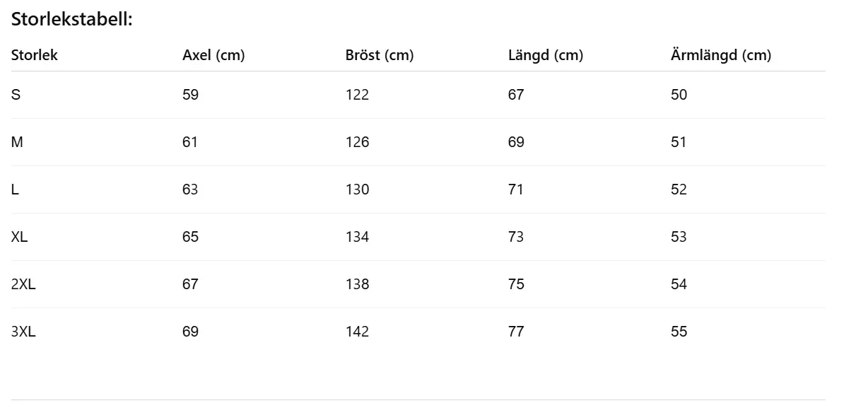Click chest value 138 for 2XL

[358, 284]
